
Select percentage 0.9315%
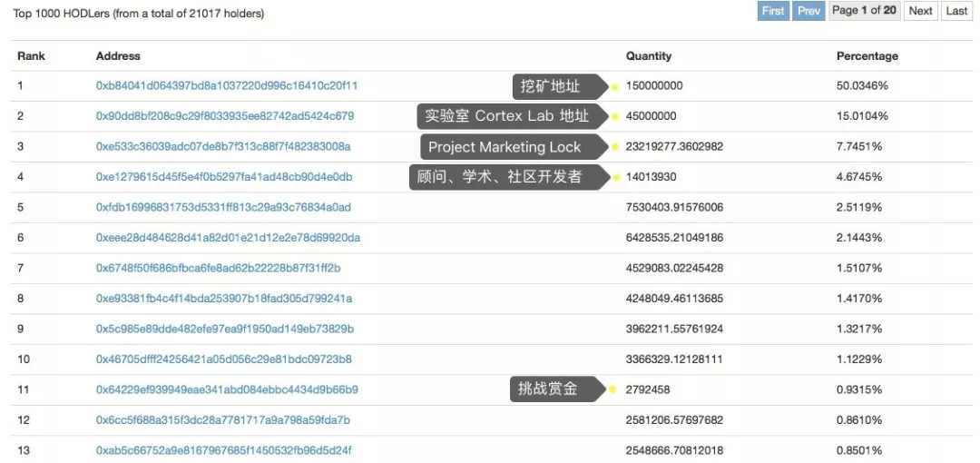[x=859, y=389]
